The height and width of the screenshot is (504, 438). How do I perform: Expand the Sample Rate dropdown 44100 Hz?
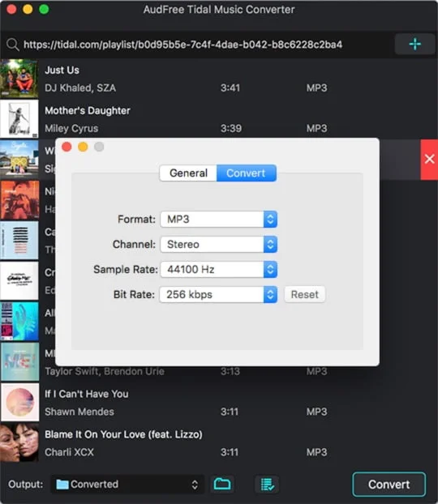218,269
